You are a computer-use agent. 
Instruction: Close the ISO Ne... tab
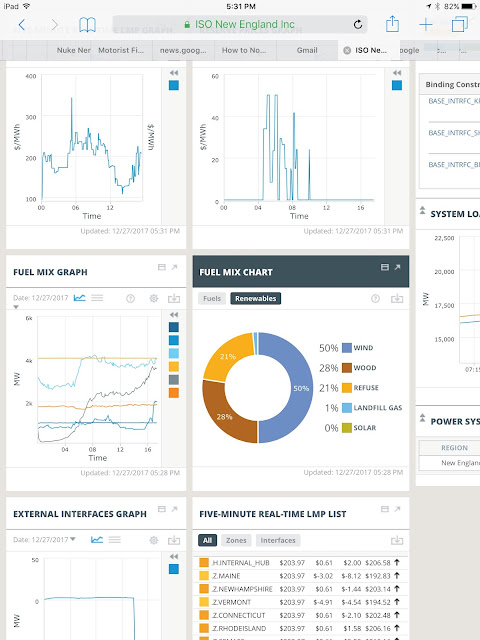(347, 50)
